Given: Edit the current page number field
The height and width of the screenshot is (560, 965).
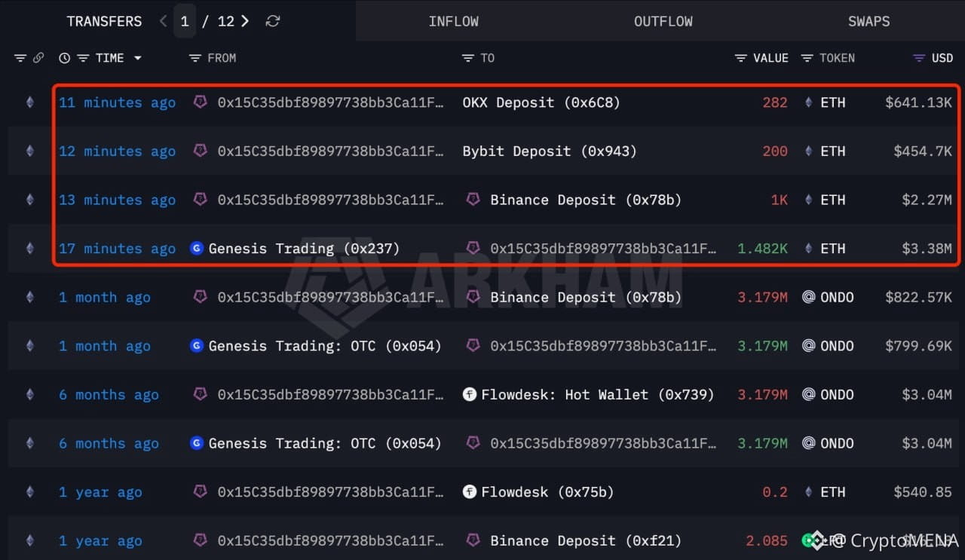Looking at the screenshot, I should tap(185, 21).
